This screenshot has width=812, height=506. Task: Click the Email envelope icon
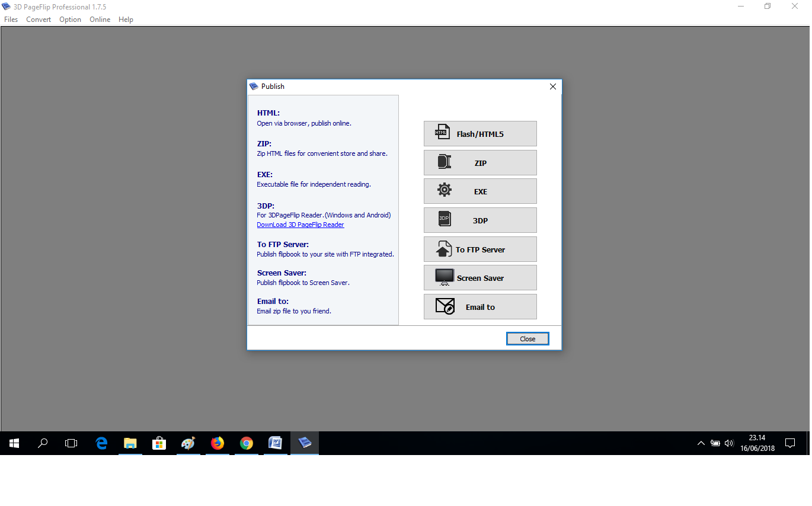click(x=444, y=306)
